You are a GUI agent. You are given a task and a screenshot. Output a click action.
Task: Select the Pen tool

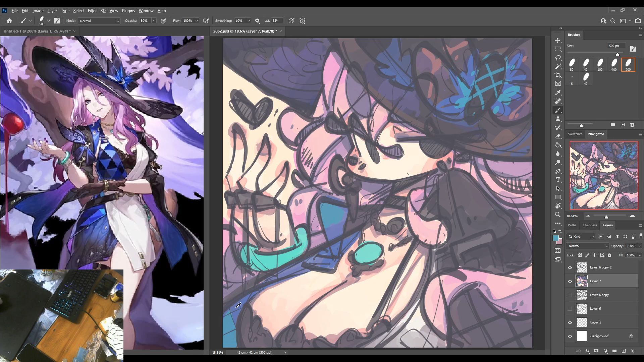[558, 171]
